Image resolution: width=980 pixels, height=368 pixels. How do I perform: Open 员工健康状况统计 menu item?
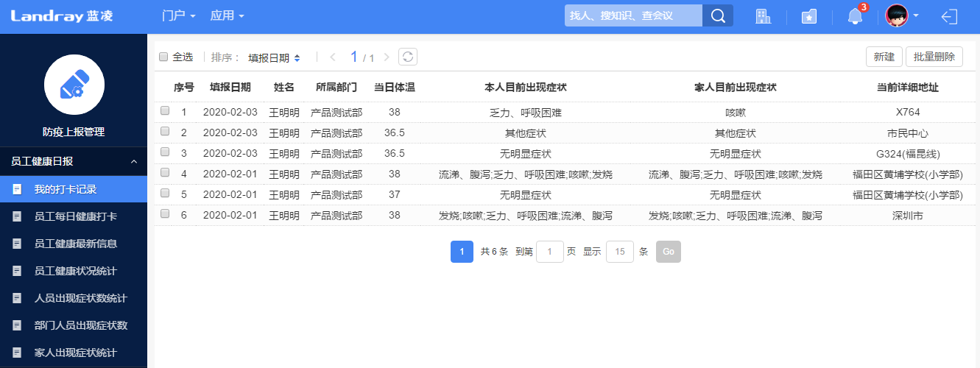tap(74, 271)
